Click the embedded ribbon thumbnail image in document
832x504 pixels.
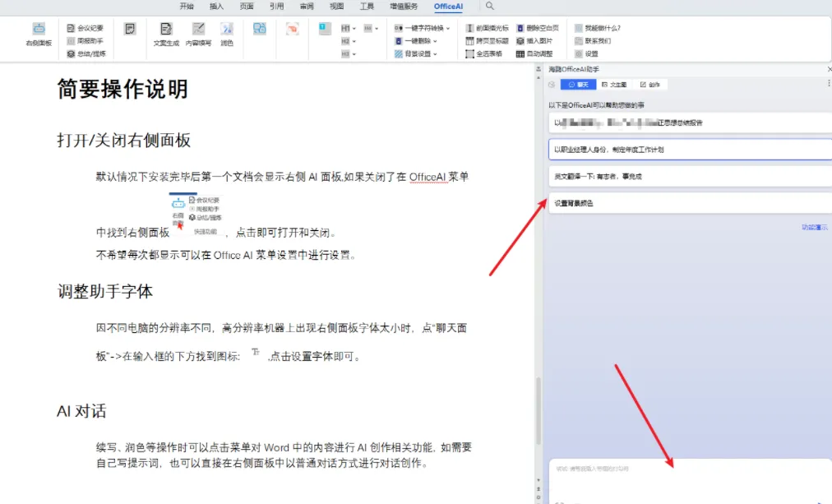(x=196, y=215)
